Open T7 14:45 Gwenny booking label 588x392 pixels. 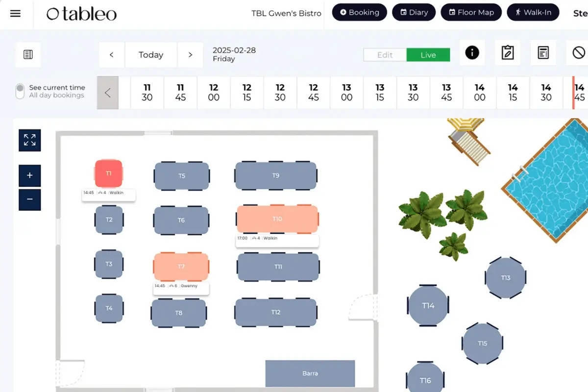[181, 288]
